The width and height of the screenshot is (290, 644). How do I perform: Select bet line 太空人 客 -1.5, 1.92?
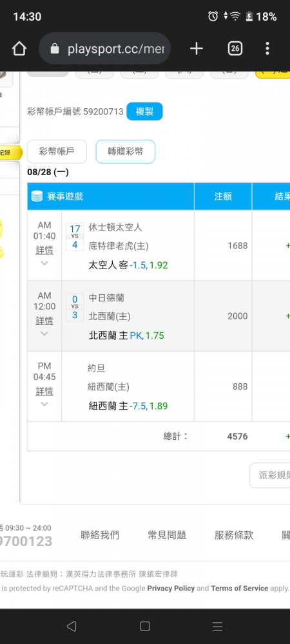click(x=128, y=265)
